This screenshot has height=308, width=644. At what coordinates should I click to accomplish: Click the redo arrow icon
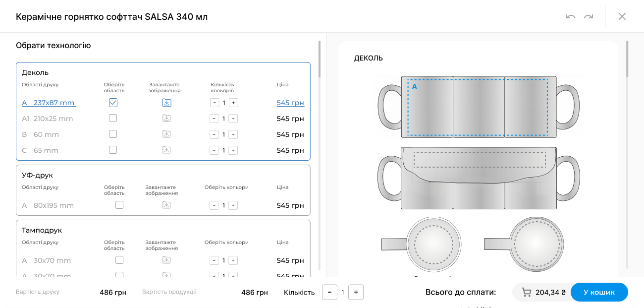coord(589,16)
